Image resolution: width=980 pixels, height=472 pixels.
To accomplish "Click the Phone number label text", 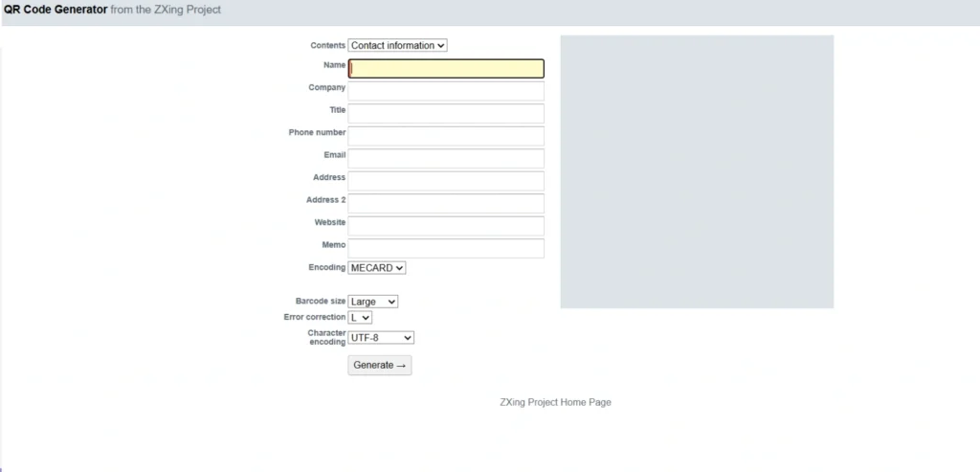I will click(317, 133).
